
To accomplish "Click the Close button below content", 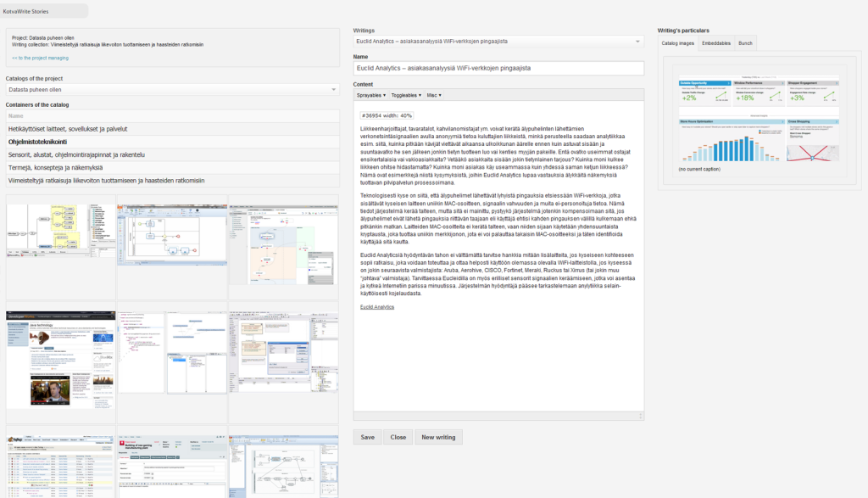I will click(398, 437).
